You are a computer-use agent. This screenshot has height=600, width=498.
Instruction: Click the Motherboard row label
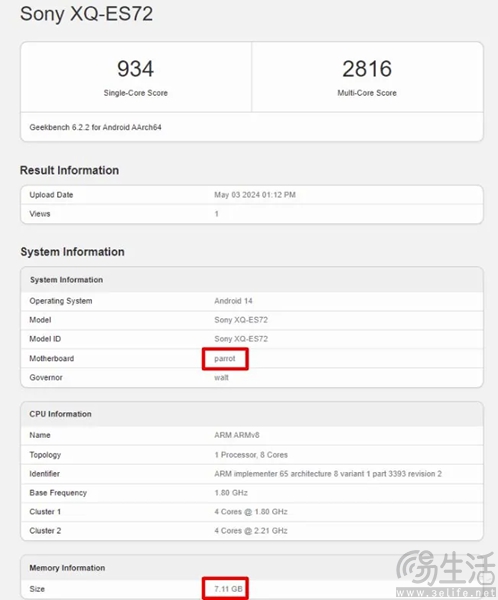(x=52, y=359)
